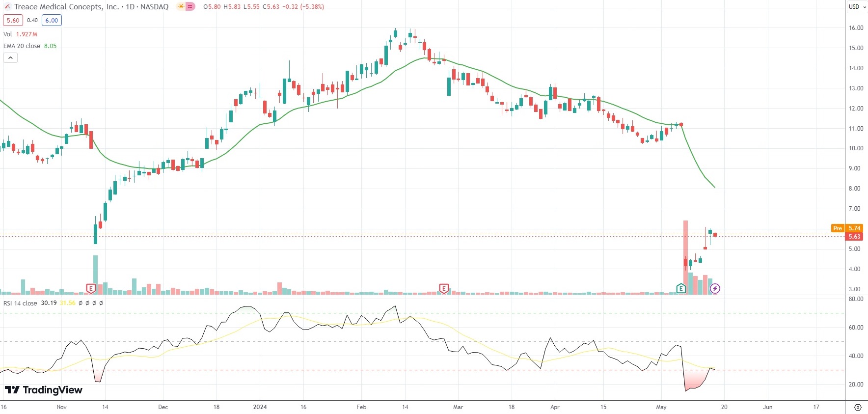Open the USD currency dropdown
Viewport: 868px width, 414px height.
click(858, 7)
